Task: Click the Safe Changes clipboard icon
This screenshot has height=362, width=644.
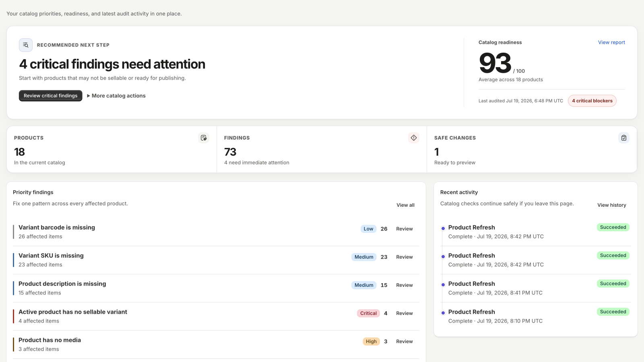Action: point(624,138)
